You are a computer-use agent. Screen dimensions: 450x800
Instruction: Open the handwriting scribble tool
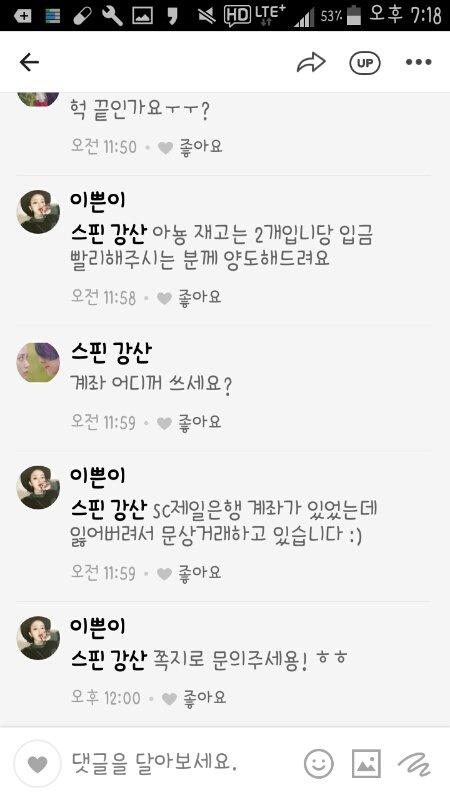point(414,764)
